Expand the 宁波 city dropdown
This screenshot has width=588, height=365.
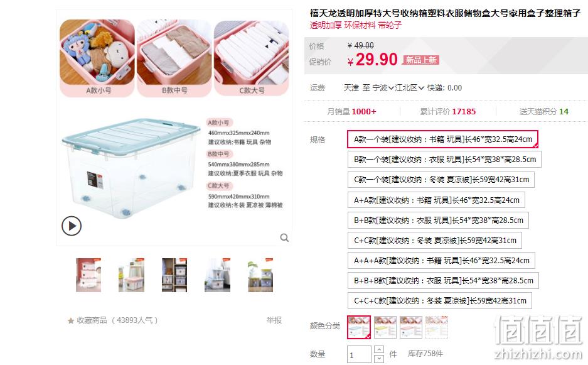point(383,88)
